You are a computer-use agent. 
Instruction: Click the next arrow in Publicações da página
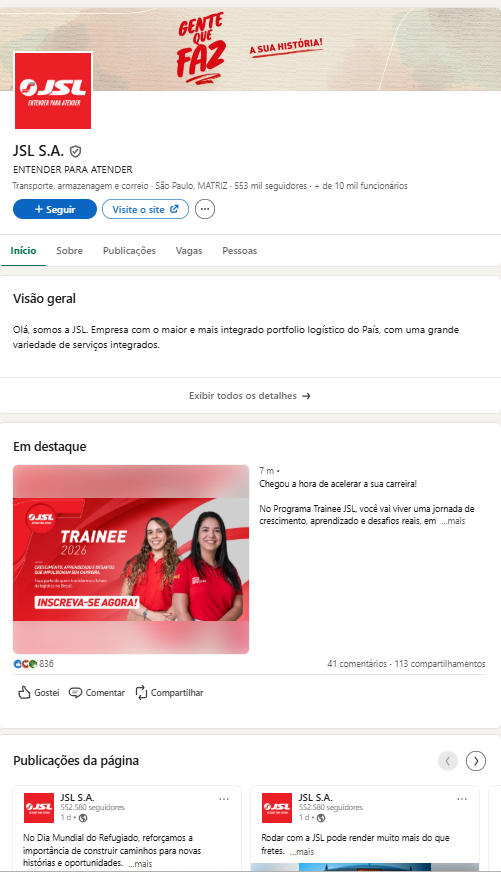tap(476, 761)
